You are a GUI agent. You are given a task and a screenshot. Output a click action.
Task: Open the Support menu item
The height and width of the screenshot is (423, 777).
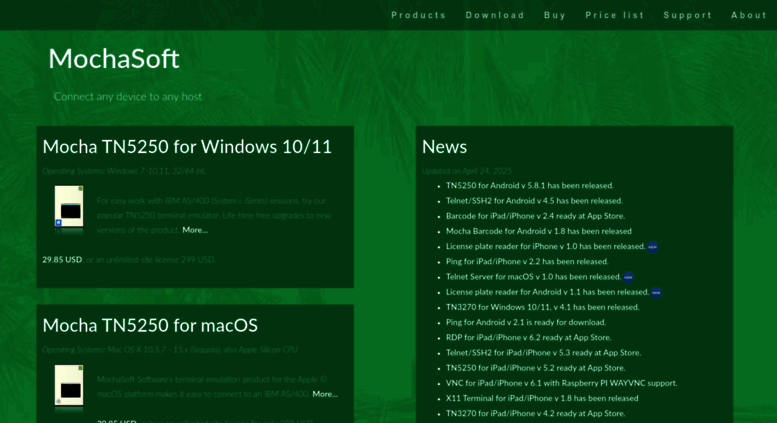pos(687,15)
